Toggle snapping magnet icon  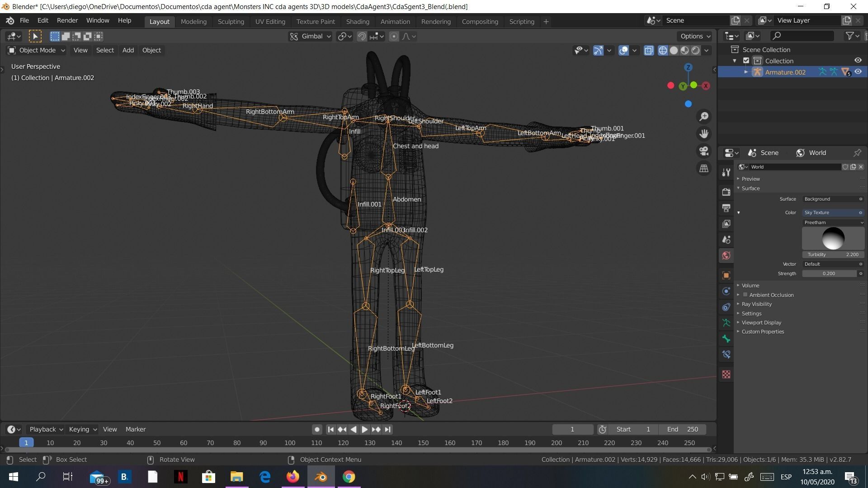(x=362, y=36)
